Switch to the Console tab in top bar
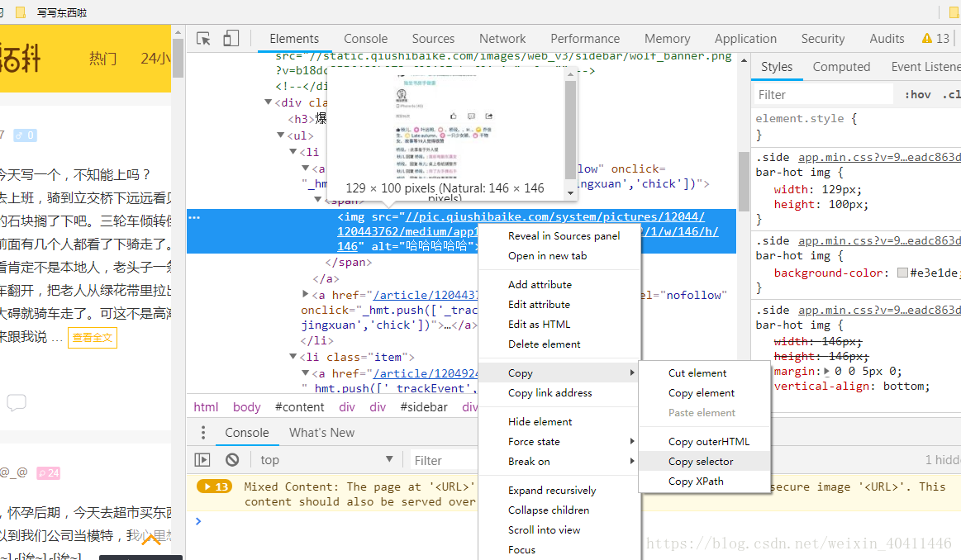961x560 pixels. [366, 39]
